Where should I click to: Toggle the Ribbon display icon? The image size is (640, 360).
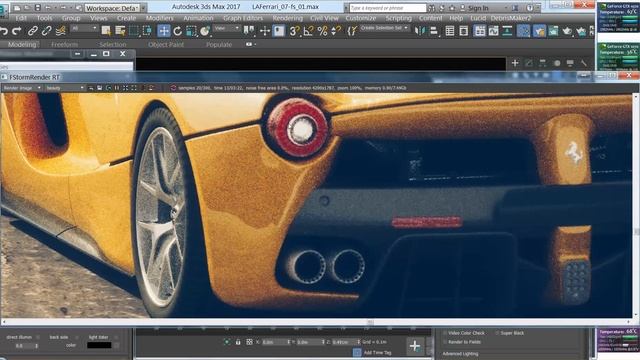480,31
